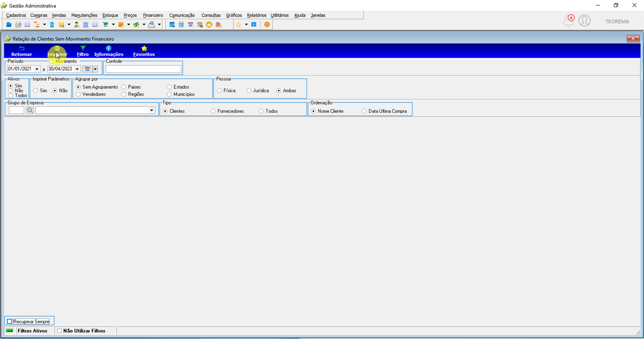
Task: Open the Financeiro menu
Action: click(x=153, y=15)
